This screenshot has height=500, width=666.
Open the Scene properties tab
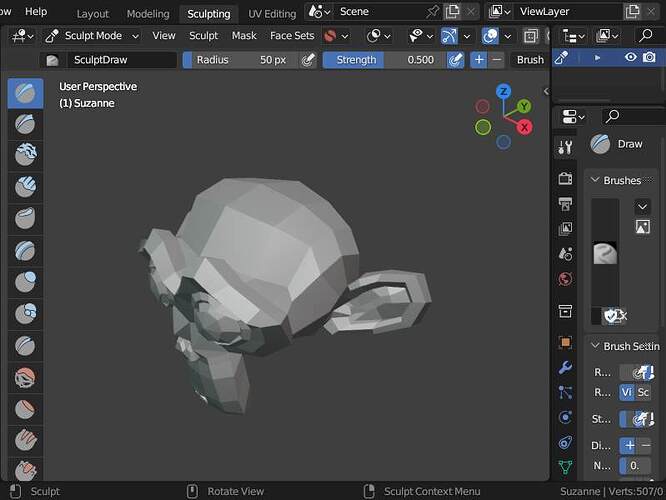click(x=565, y=254)
